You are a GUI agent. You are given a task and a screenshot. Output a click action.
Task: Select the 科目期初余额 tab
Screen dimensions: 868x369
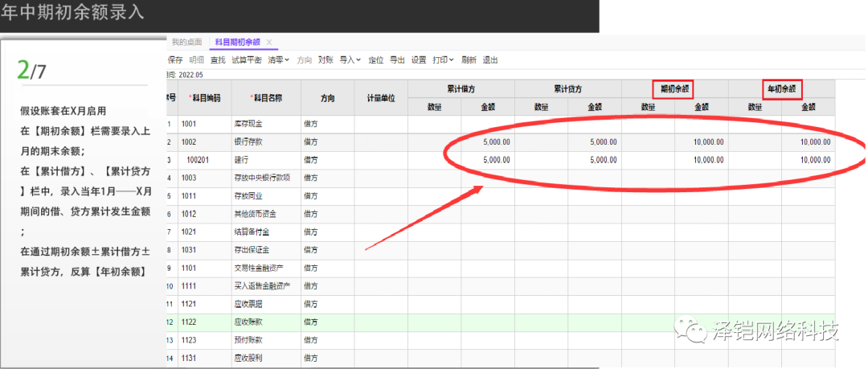(x=239, y=43)
